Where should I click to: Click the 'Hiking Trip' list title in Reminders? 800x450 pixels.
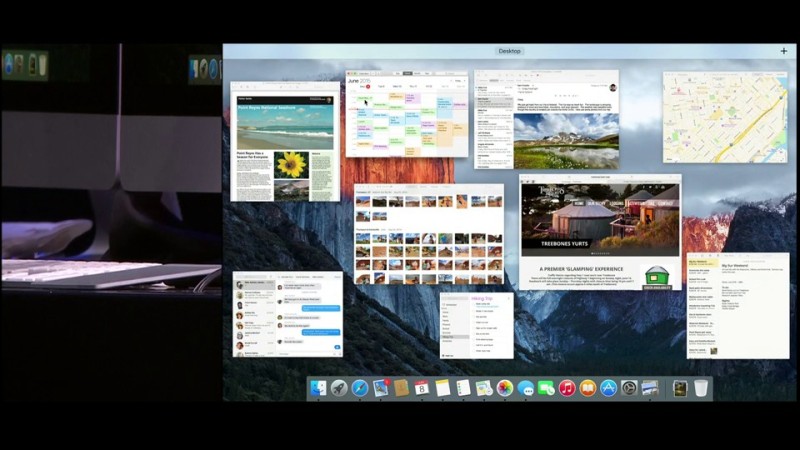[482, 298]
